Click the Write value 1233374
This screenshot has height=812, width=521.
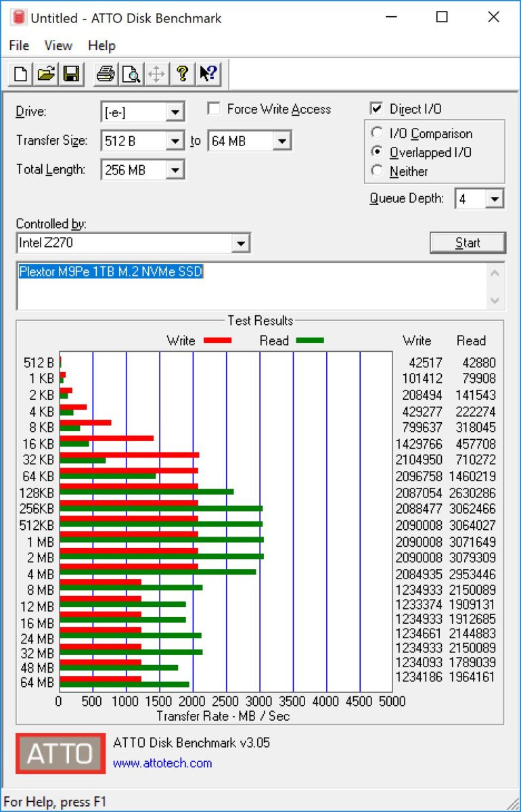(420, 604)
